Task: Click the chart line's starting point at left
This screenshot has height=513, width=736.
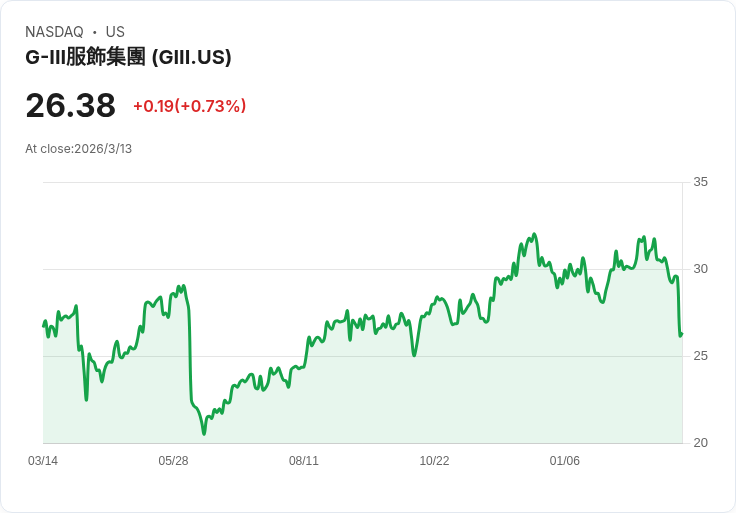Action: click(44, 326)
